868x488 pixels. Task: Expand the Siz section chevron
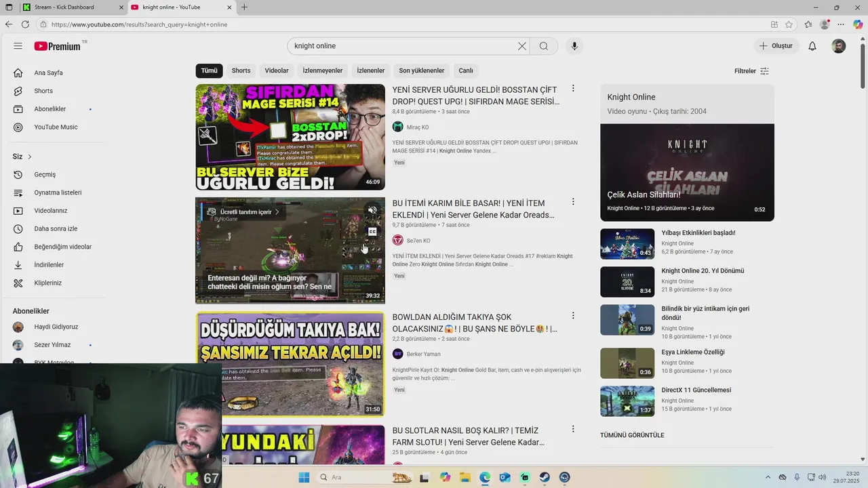[x=30, y=157]
